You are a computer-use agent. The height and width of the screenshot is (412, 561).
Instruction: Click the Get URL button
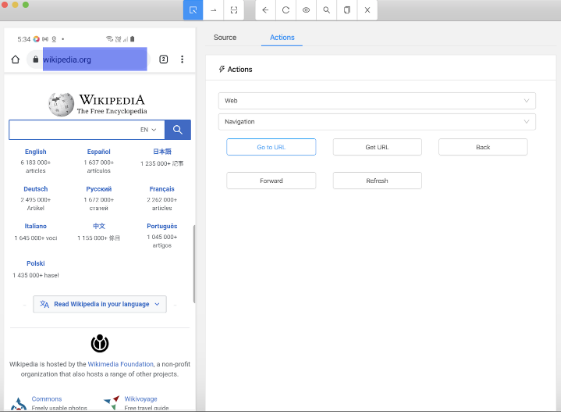tap(377, 147)
